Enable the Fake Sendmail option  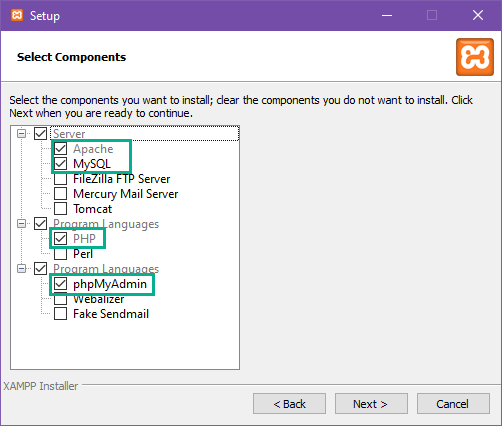pyautogui.click(x=60, y=314)
